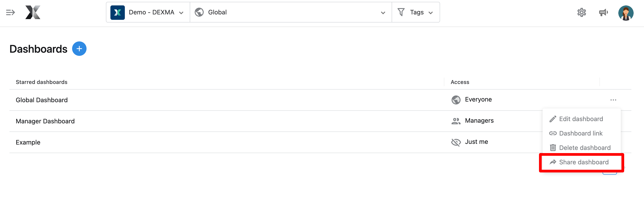
Task: Choose Edit dashboard from the menu
Action: point(581,119)
